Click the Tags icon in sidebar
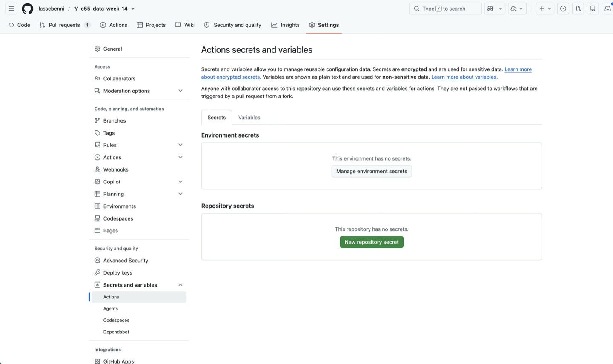 click(97, 133)
